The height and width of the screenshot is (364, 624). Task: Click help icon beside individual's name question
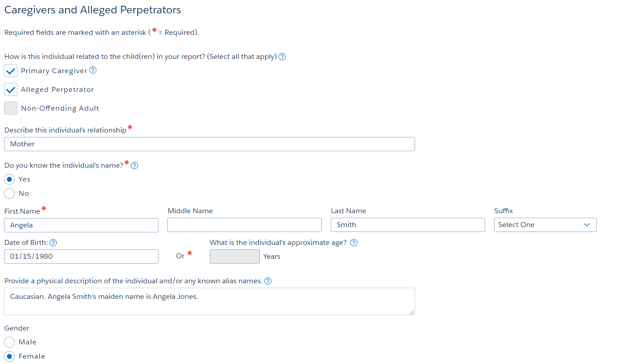click(x=134, y=165)
